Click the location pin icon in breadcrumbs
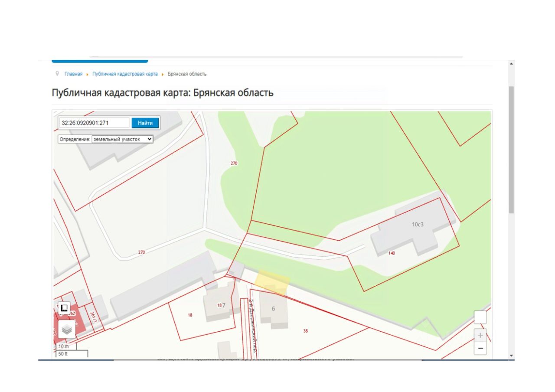This screenshot has width=555, height=392. point(57,74)
